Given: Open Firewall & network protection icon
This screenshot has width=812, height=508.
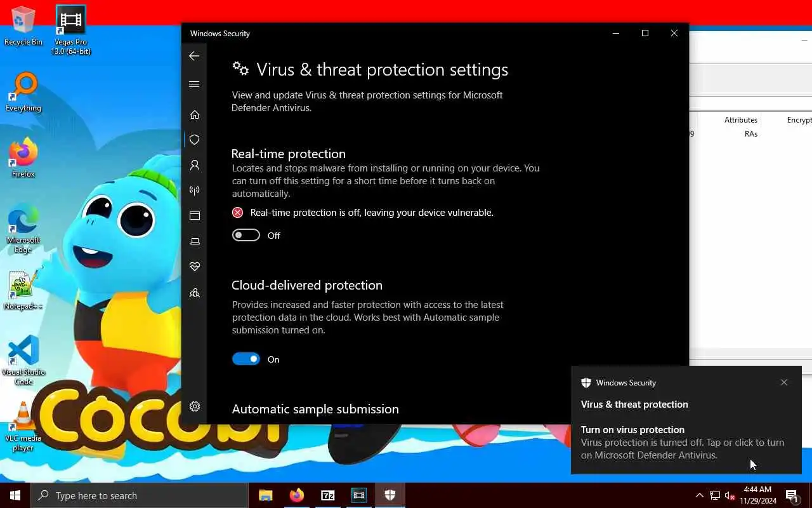Looking at the screenshot, I should click(x=195, y=190).
